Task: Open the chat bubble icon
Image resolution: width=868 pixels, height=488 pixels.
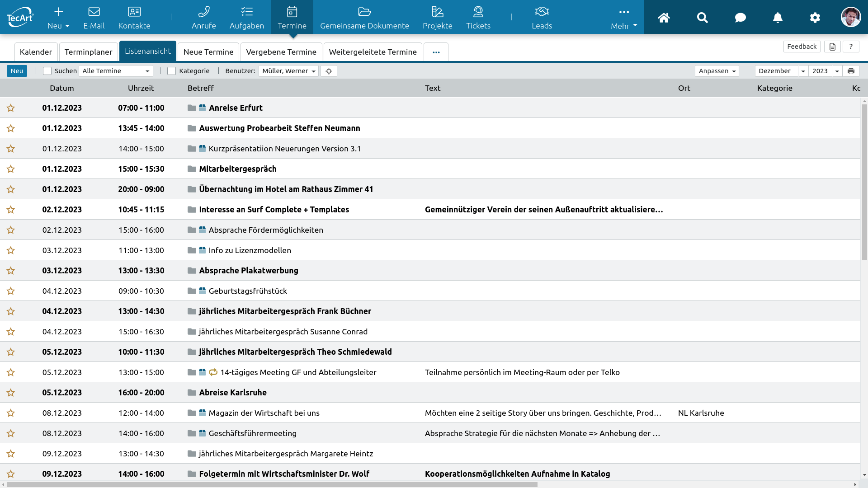Action: [740, 18]
